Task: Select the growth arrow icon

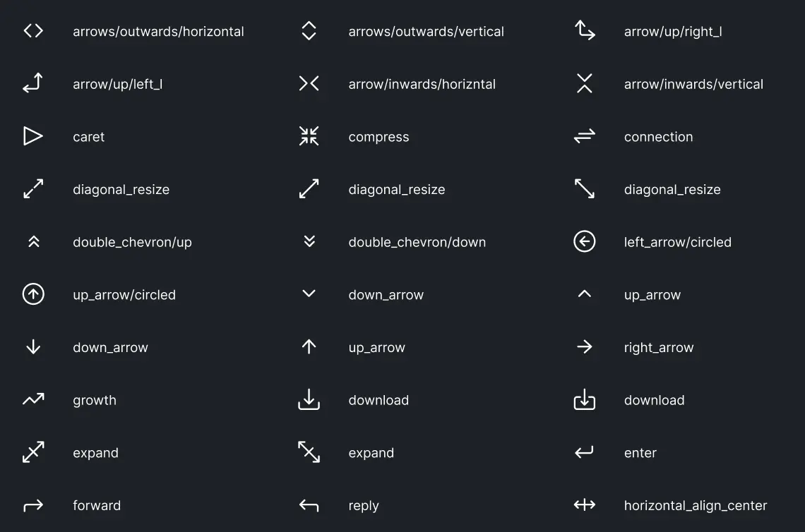Action: point(33,399)
